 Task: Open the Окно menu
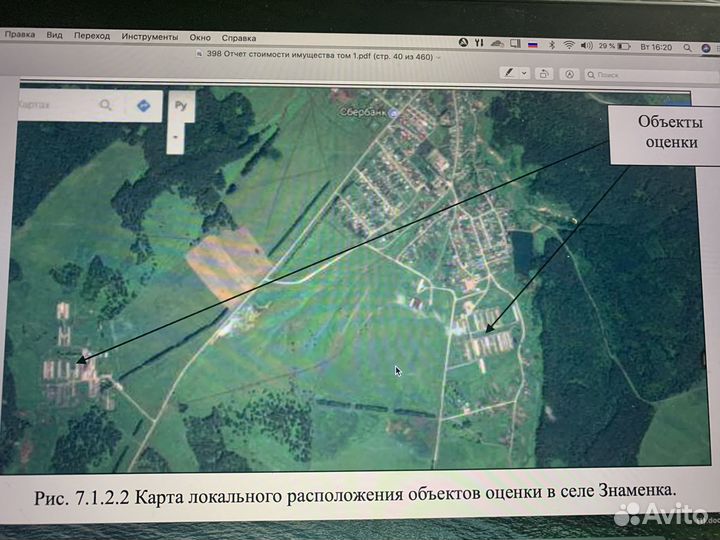point(200,37)
